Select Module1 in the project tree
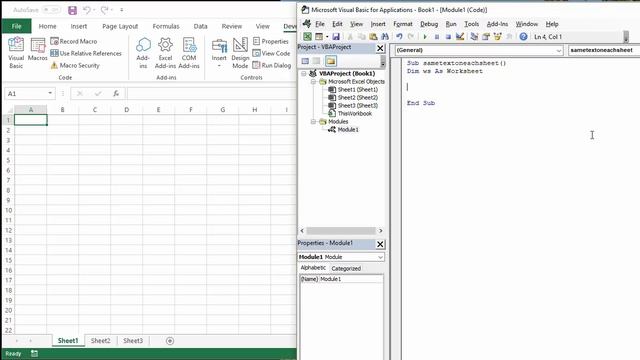 (x=348, y=130)
